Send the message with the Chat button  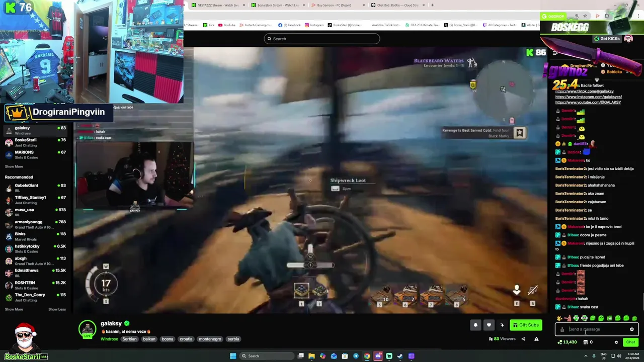point(630,342)
